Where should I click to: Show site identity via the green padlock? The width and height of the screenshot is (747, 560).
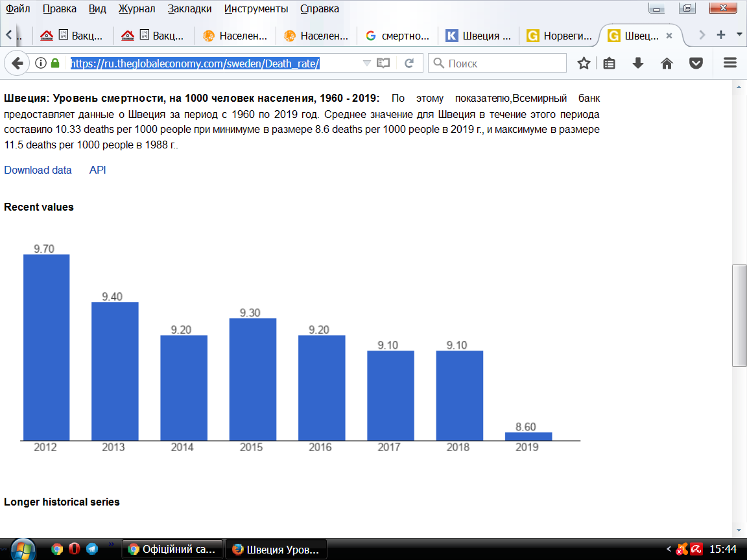click(55, 64)
